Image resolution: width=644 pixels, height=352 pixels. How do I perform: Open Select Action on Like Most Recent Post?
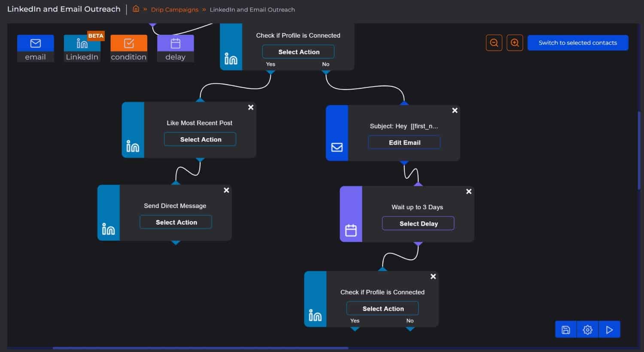[200, 139]
